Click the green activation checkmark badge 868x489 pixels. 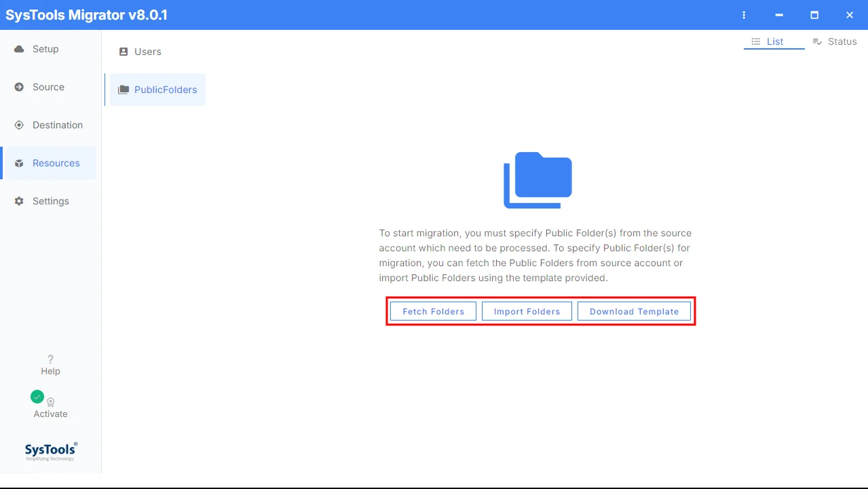(x=37, y=397)
